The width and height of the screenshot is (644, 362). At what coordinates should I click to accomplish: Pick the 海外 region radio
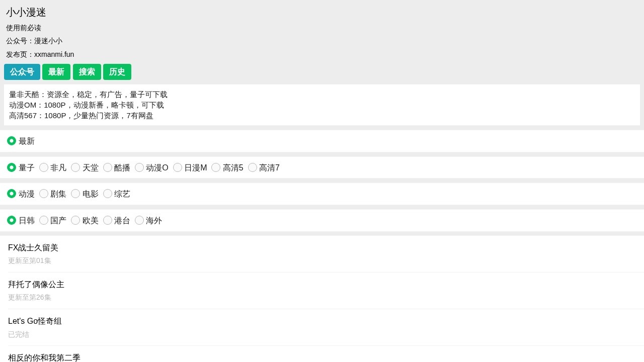[139, 220]
